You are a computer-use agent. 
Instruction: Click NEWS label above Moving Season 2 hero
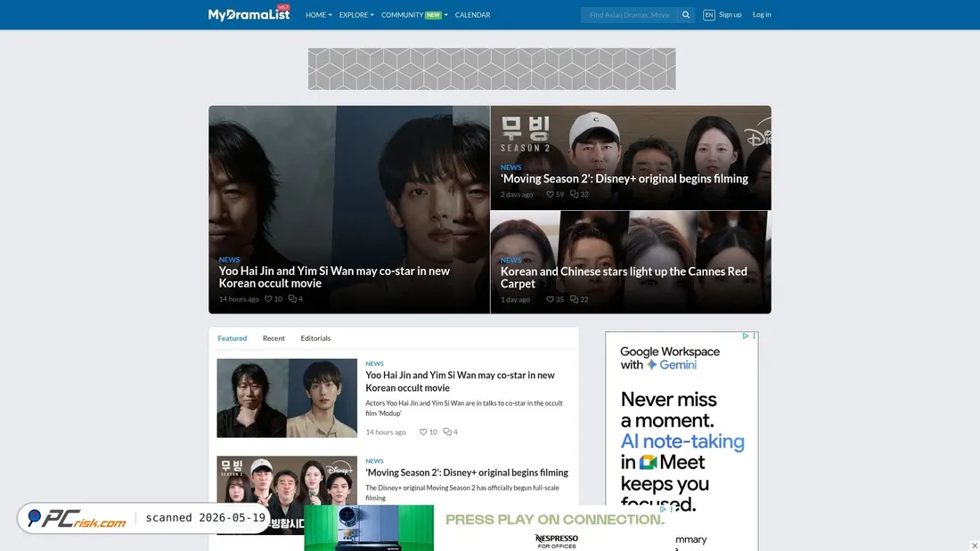pos(510,167)
